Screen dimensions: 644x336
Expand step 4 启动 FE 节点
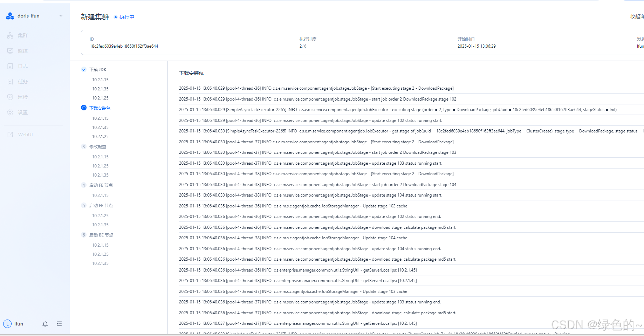tap(101, 185)
